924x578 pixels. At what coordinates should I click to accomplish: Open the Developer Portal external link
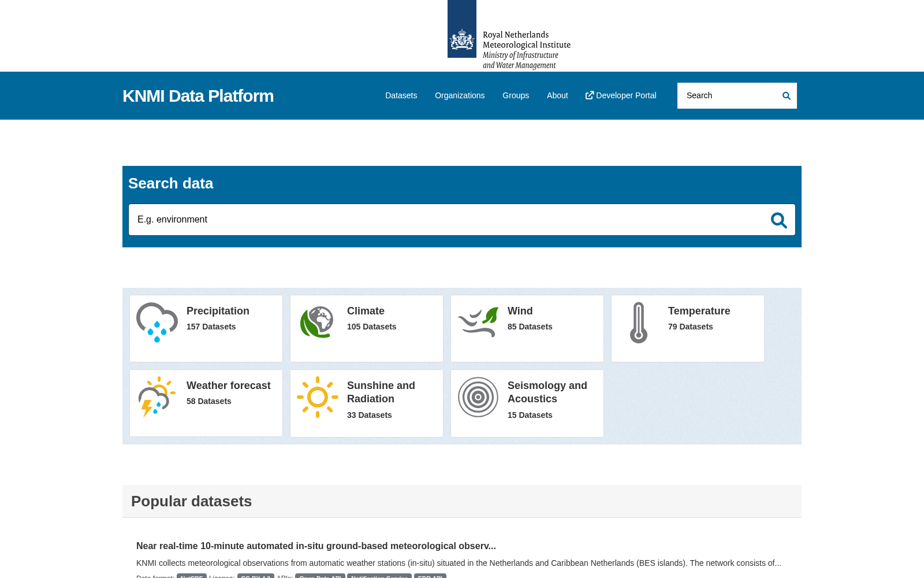click(621, 95)
